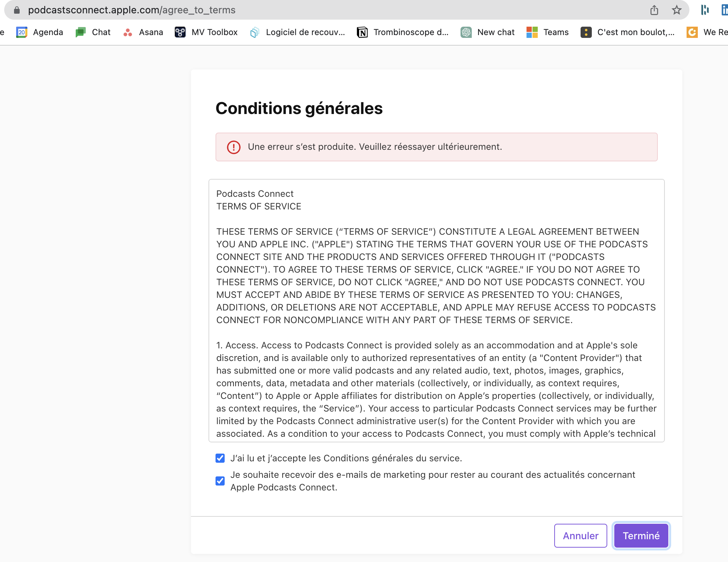The image size is (728, 562).
Task: Click the Terminé button
Action: (641, 536)
